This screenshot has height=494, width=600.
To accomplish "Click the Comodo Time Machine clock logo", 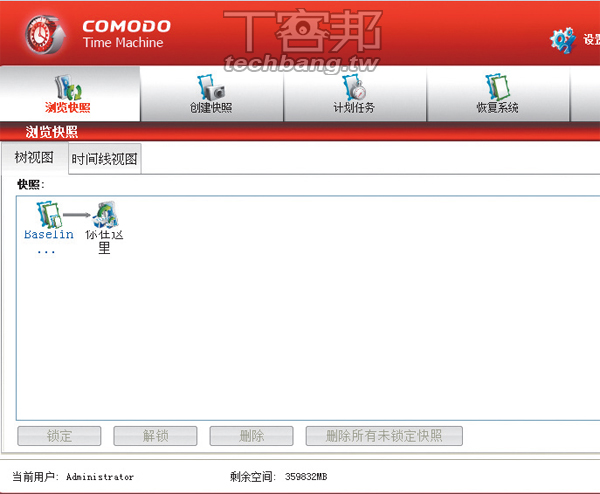I will tap(45, 34).
